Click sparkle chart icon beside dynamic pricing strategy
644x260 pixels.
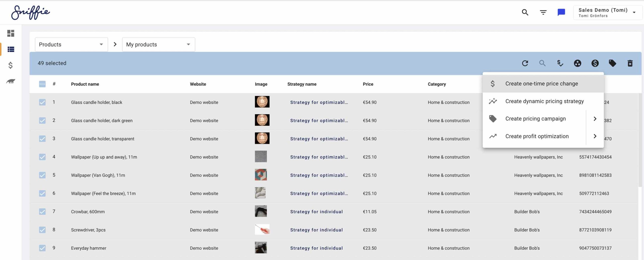click(493, 101)
